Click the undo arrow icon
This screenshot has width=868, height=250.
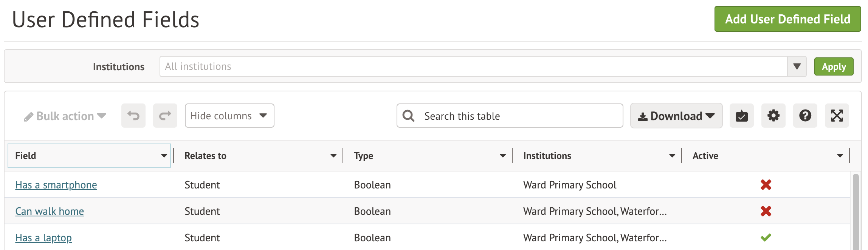[x=133, y=116]
